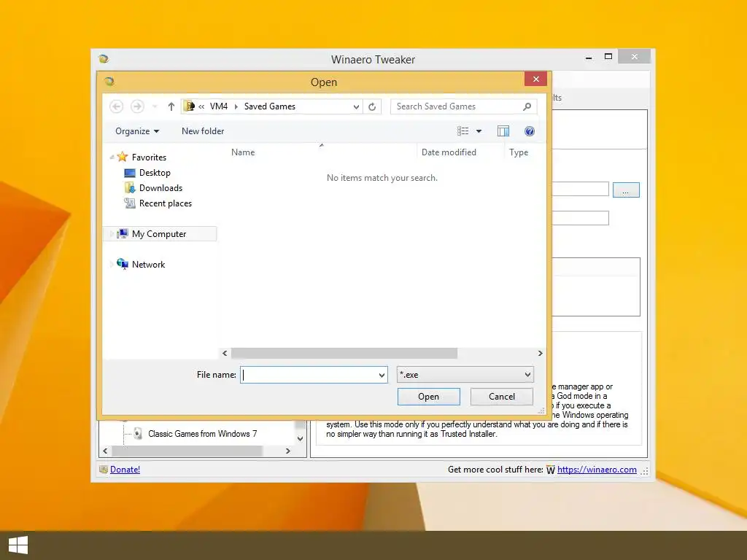This screenshot has width=747, height=560.
Task: Open the Organize menu
Action: click(x=136, y=131)
